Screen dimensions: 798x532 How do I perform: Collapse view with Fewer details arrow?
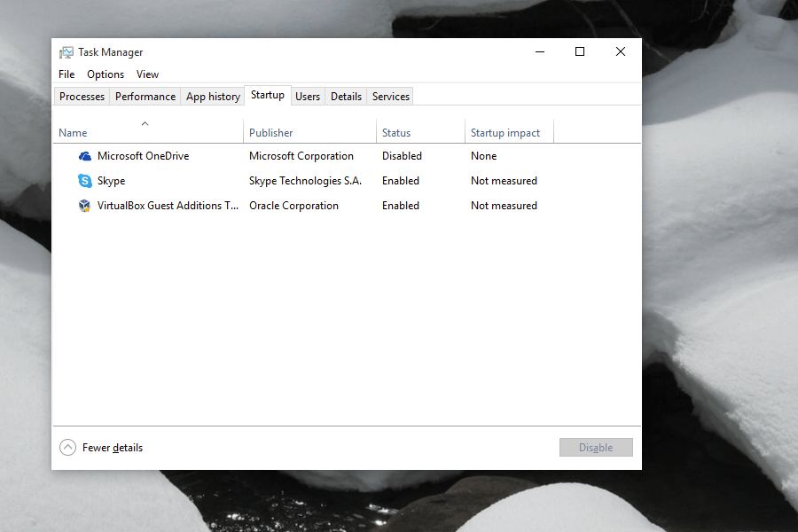67,448
